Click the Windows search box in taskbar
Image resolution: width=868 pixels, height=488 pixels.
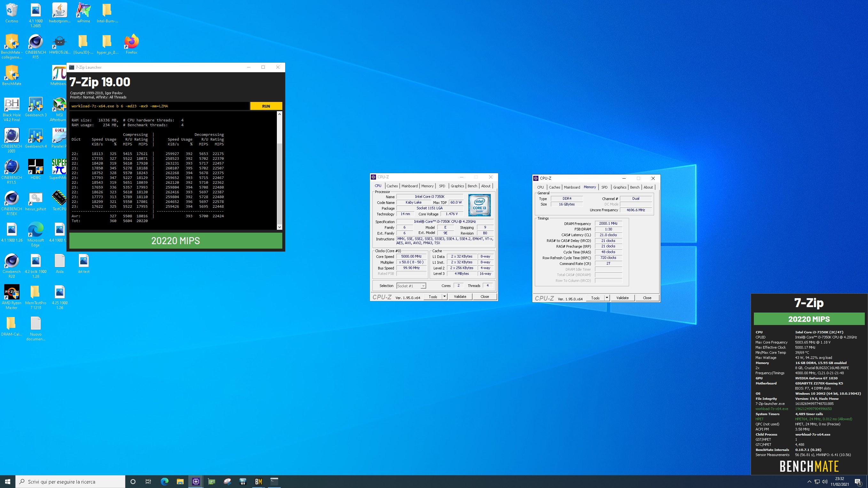(70, 482)
